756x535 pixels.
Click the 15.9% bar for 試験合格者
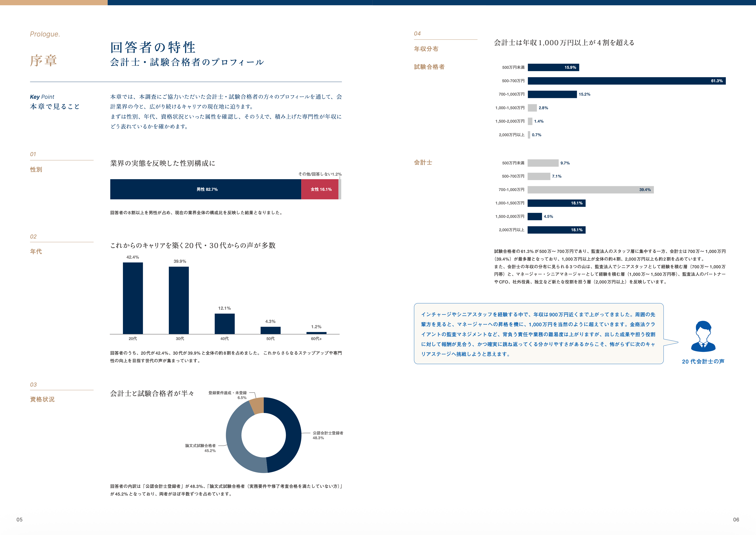[x=554, y=67]
